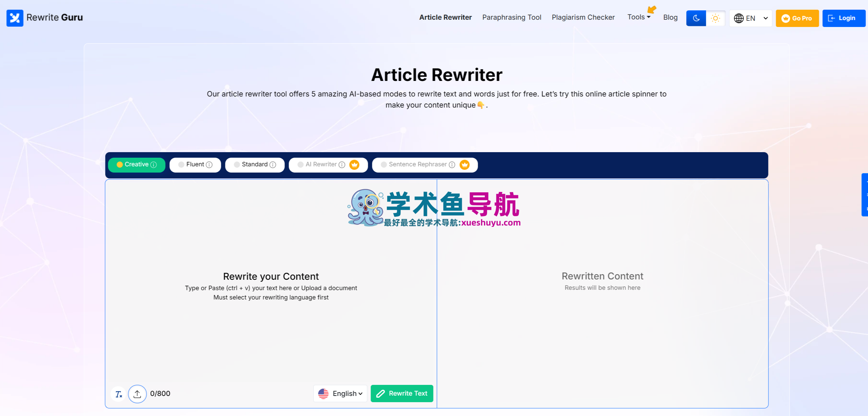Select the Creative rewriting mode
This screenshot has width=868, height=416.
tap(137, 165)
